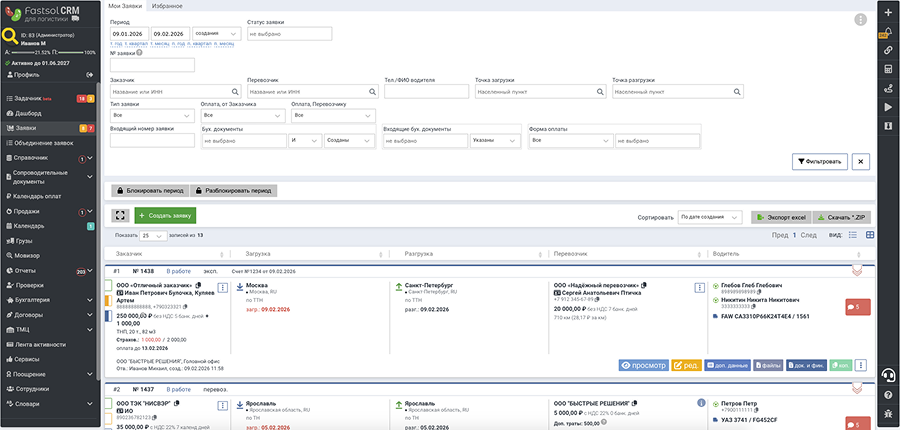Screen dimensions: 900x430
Task: Open the headset support icon in right bar
Action: click(x=887, y=375)
